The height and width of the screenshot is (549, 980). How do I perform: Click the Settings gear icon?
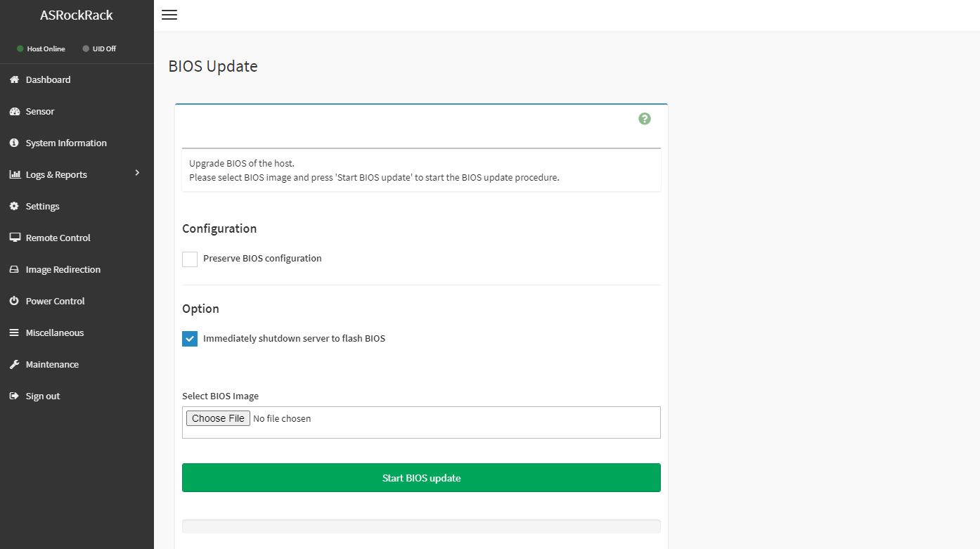click(14, 207)
